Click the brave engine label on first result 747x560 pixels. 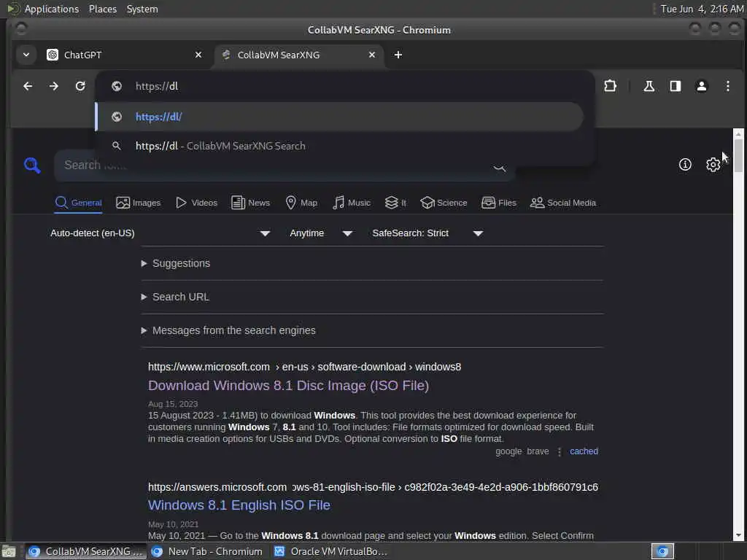click(x=538, y=451)
